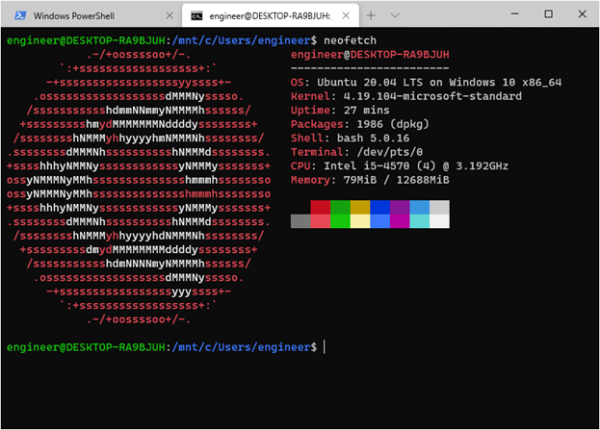The height and width of the screenshot is (430, 600).
Task: Click the terminal icon on Ubuntu tab
Action: (199, 16)
